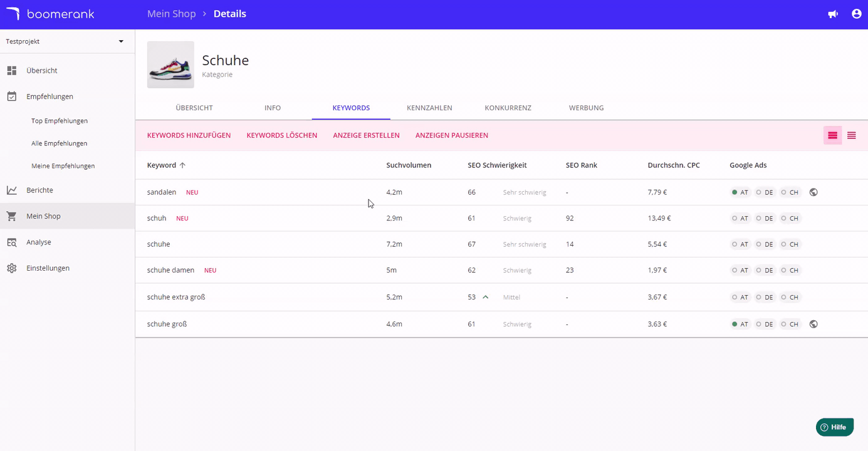
Task: Click the 13,49 € CPC value
Action: 659,219
